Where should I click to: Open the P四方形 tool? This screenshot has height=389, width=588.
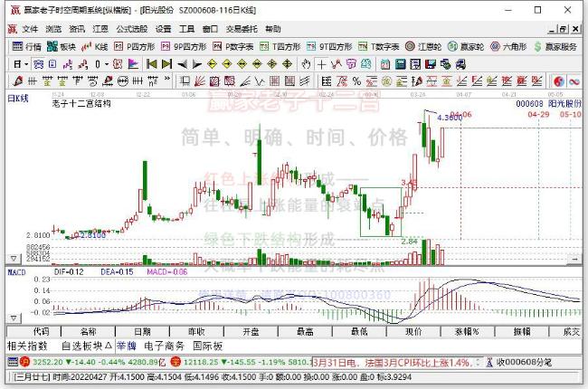[x=134, y=46]
